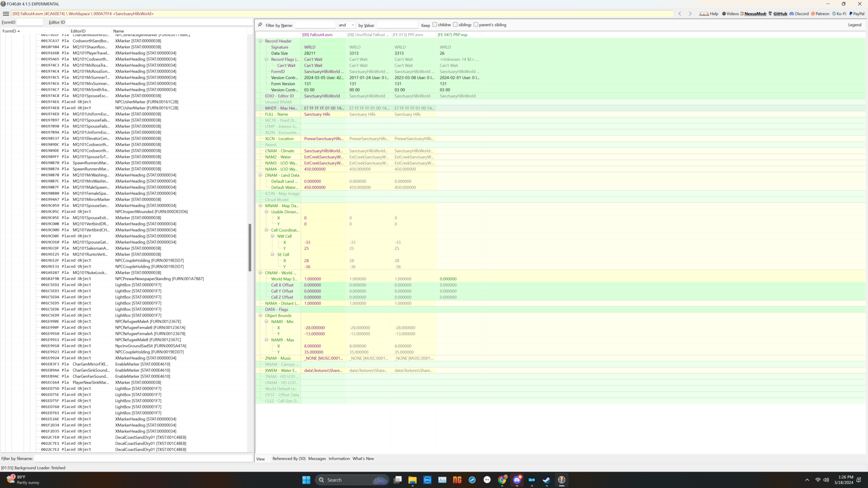
Task: Open the Patreon link
Action: pyautogui.click(x=820, y=14)
